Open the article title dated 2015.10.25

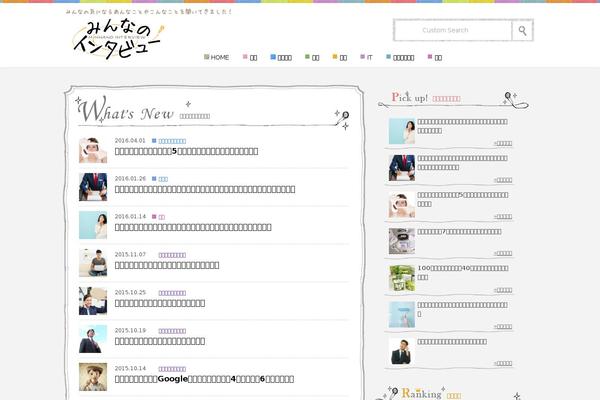coord(160,303)
